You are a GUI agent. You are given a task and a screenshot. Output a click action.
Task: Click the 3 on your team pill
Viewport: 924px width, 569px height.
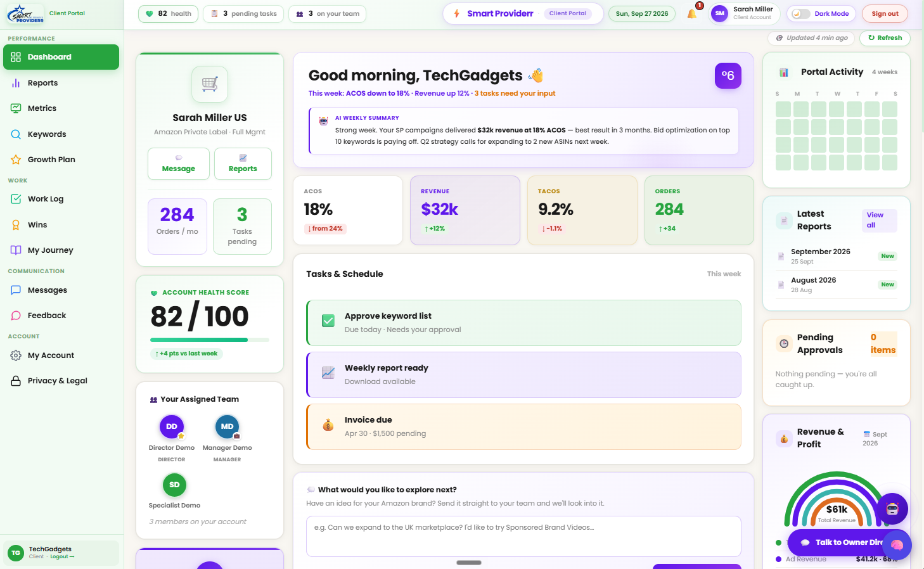[x=327, y=14]
